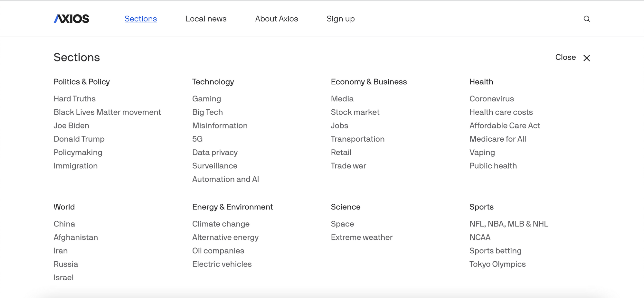644x298 pixels.
Task: Click Sign up in the navbar
Action: 341,19
